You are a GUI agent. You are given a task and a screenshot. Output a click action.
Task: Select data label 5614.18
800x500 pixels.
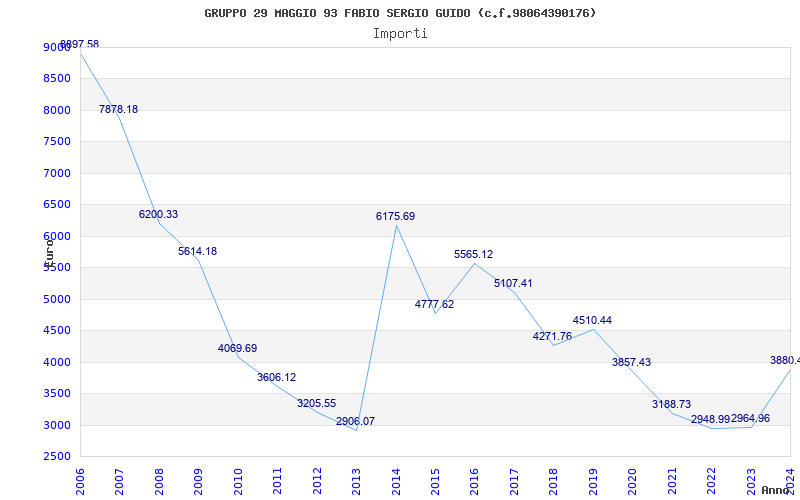point(197,252)
